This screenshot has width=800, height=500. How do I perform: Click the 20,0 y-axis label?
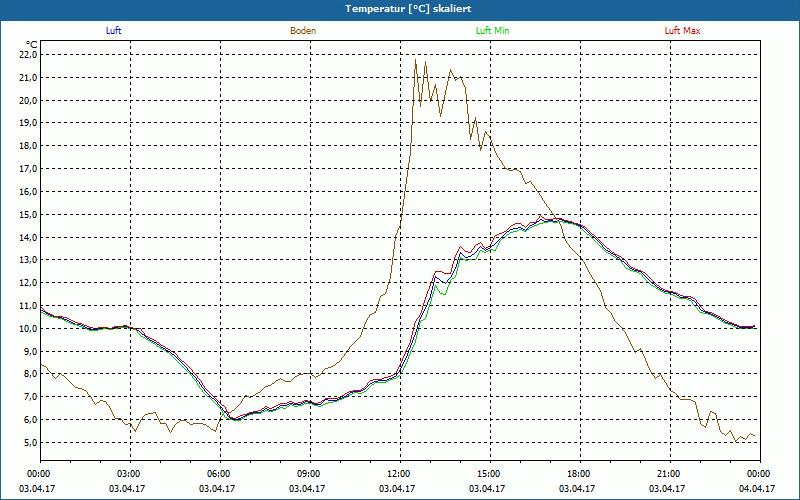29,101
